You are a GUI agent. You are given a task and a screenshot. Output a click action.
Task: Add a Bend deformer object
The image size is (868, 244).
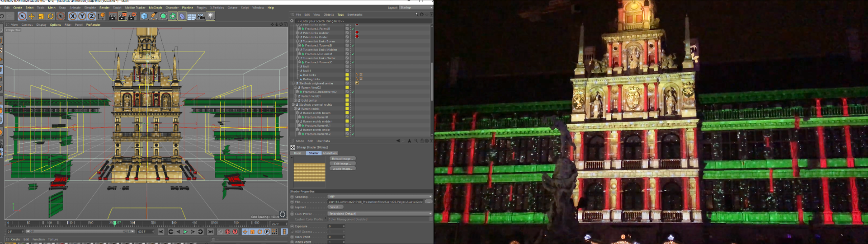point(182,16)
